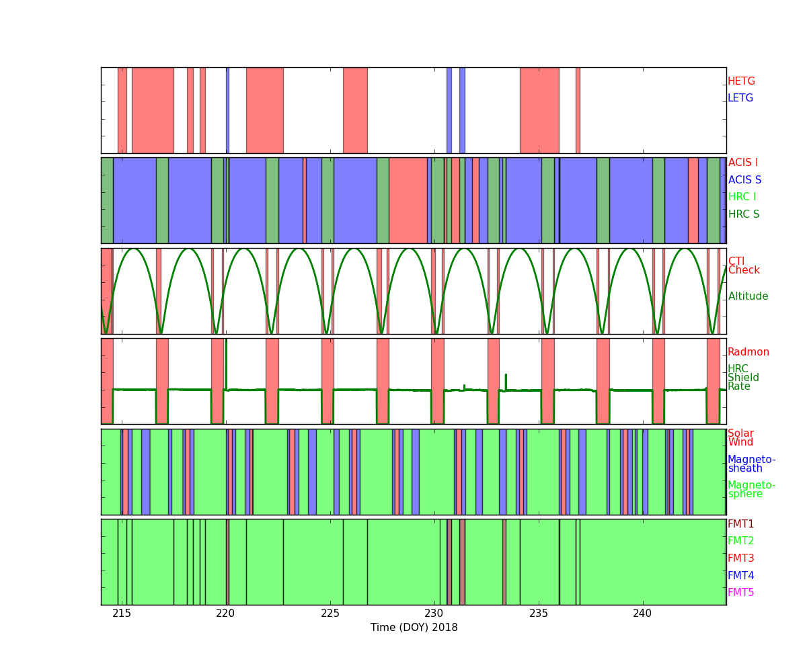
Task: Click the CTI Check legend label
Action: tap(743, 266)
